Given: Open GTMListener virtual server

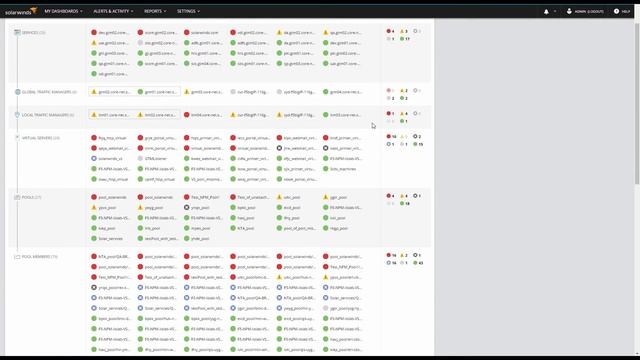Looking at the screenshot, I should tap(156, 158).
